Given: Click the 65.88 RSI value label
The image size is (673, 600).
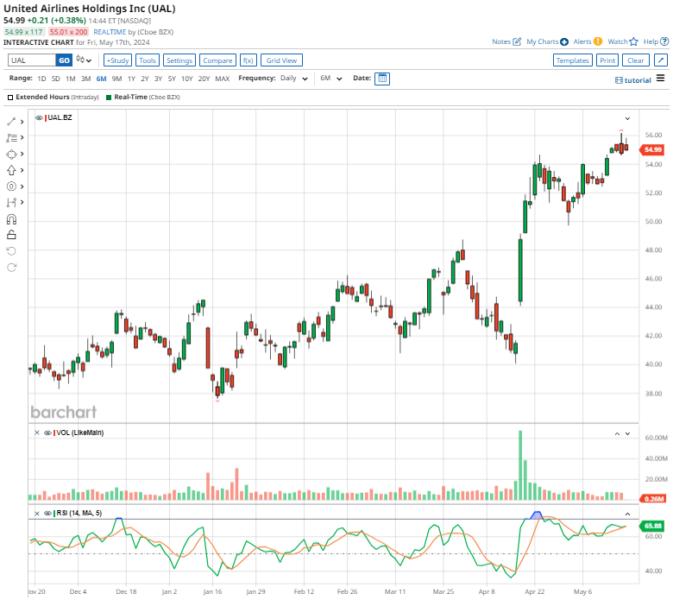Looking at the screenshot, I should coord(652,526).
